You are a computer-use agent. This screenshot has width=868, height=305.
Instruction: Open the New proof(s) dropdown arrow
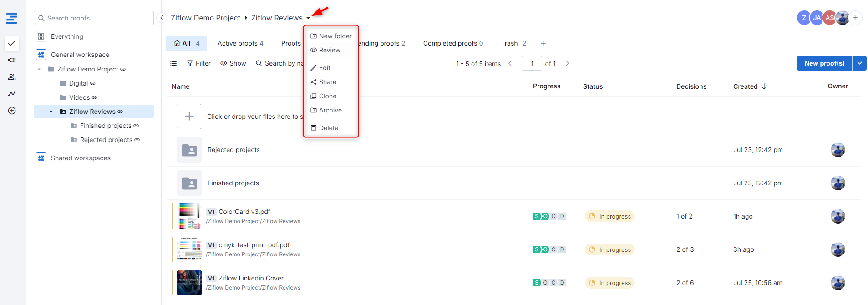[859, 63]
